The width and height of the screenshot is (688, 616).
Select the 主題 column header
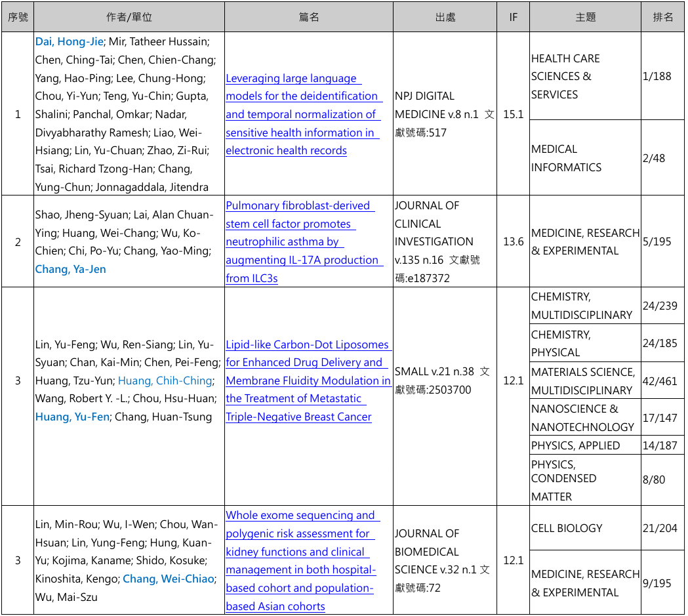(585, 17)
